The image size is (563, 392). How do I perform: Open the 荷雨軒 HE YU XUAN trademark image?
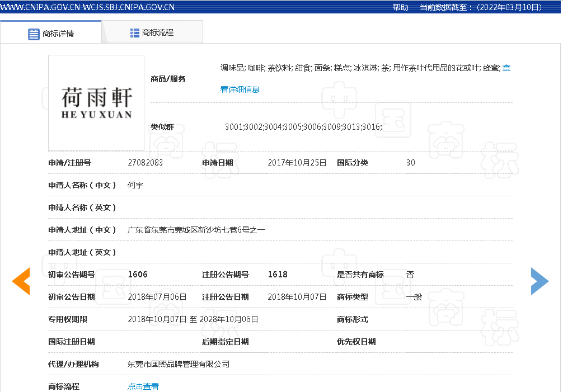tap(96, 103)
